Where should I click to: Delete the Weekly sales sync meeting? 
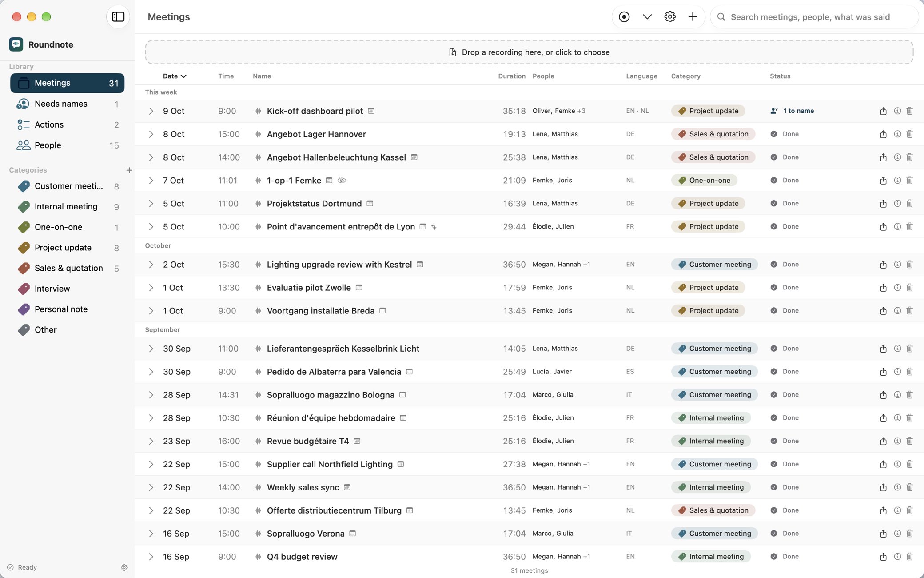(909, 487)
